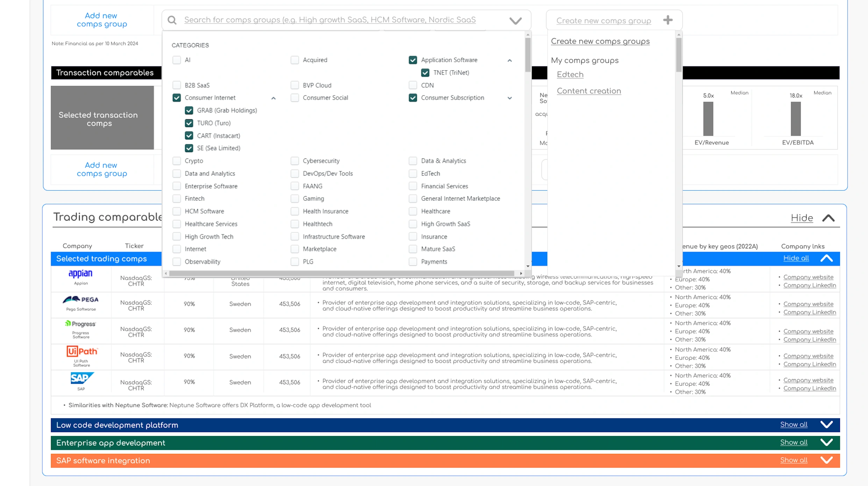Image resolution: width=868 pixels, height=486 pixels.
Task: Expand the Consumer Subscription category arrow
Action: pyautogui.click(x=510, y=98)
